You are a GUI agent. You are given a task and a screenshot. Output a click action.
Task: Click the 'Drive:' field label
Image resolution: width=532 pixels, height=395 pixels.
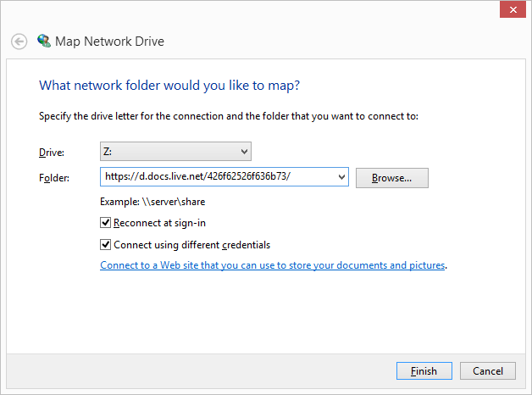(52, 153)
